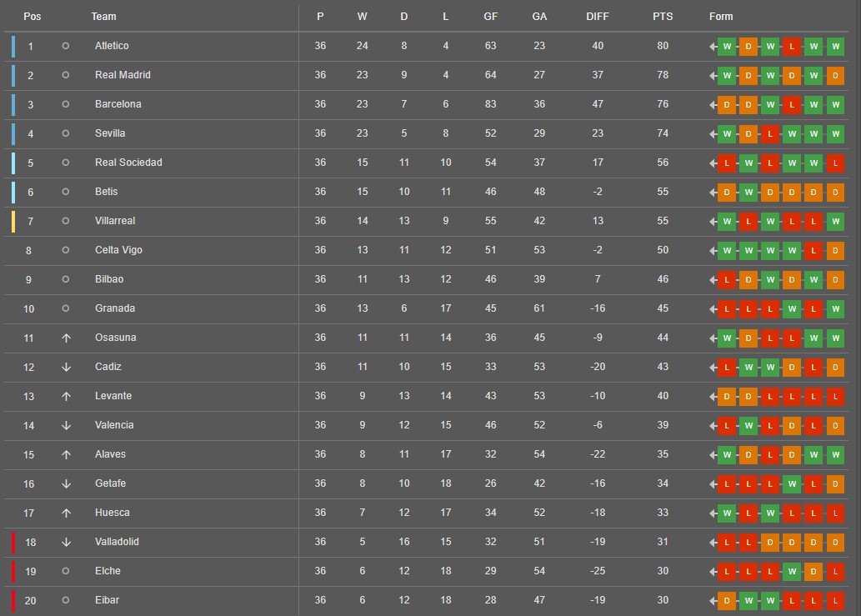Select the Villarreal team name

click(x=115, y=221)
